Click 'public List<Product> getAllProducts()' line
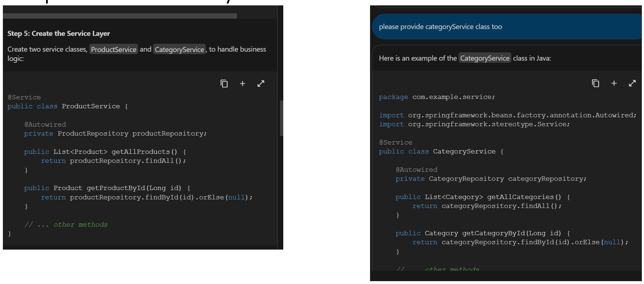The width and height of the screenshot is (644, 284). coord(105,152)
